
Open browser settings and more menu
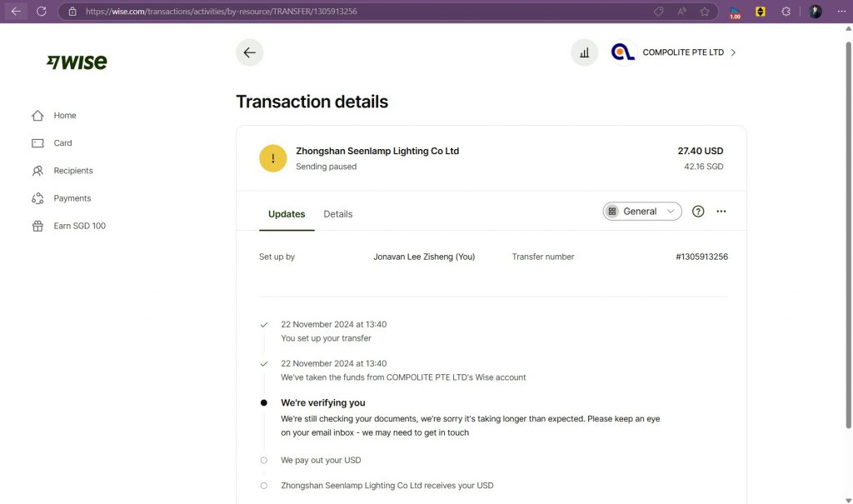[841, 12]
